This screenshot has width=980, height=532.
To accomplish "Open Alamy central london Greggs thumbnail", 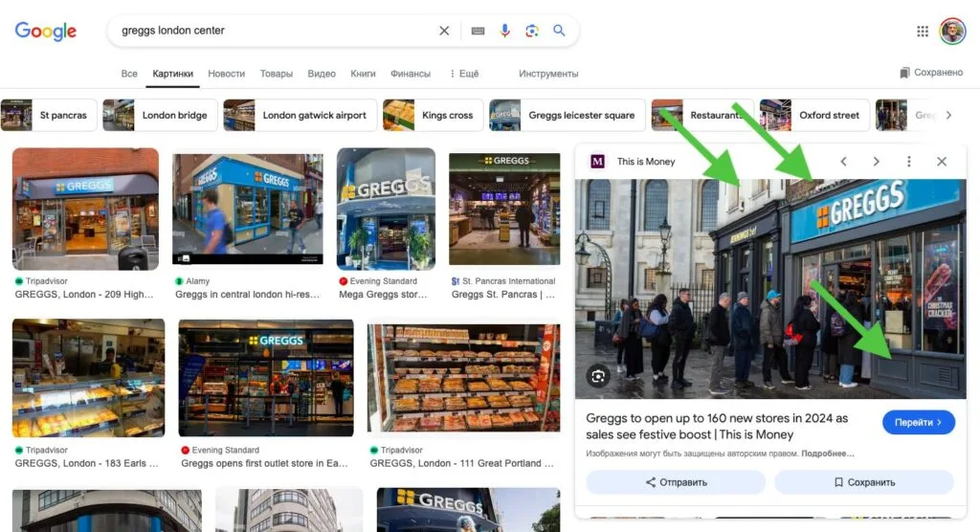I will click(248, 209).
